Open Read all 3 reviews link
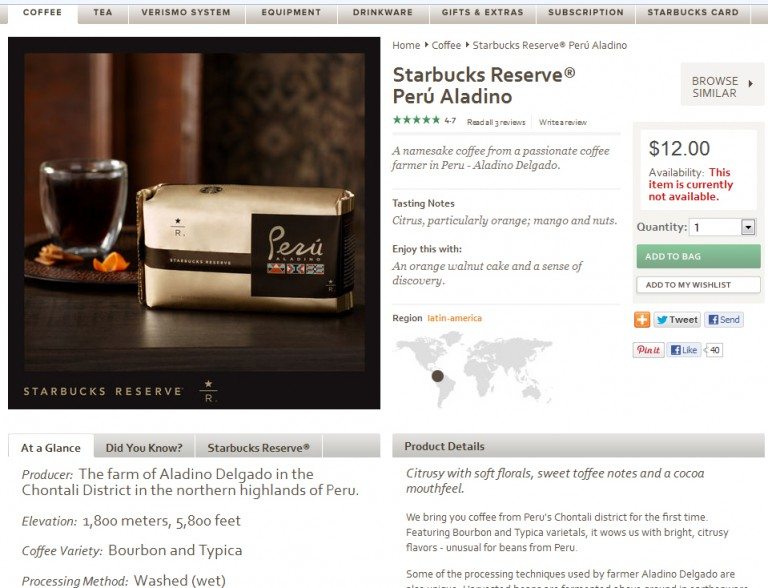 click(x=496, y=122)
